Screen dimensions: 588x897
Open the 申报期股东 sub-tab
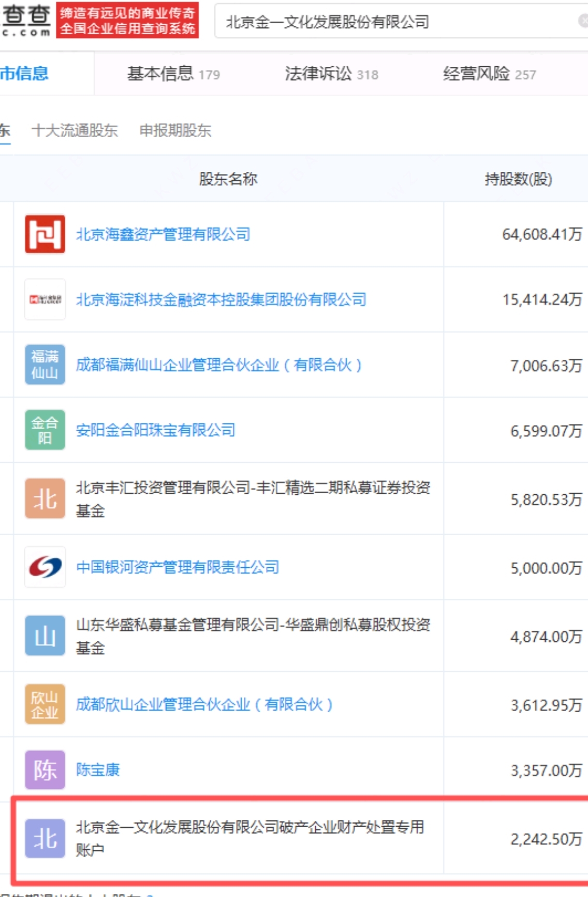[175, 130]
